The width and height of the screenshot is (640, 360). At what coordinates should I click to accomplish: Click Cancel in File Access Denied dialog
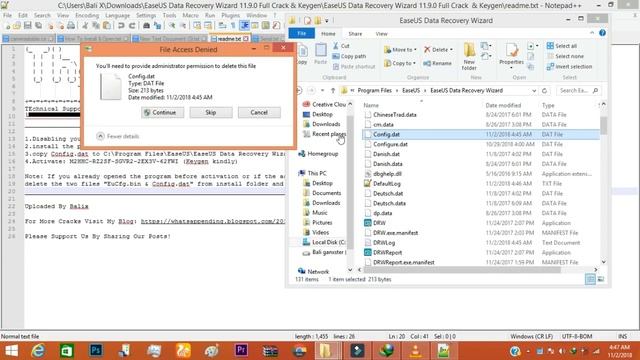point(259,112)
